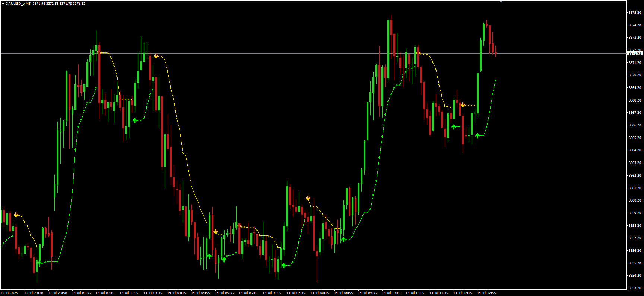The height and width of the screenshot is (296, 644).
Task: Click the 11 Jul 2025 date label
Action: point(10,293)
